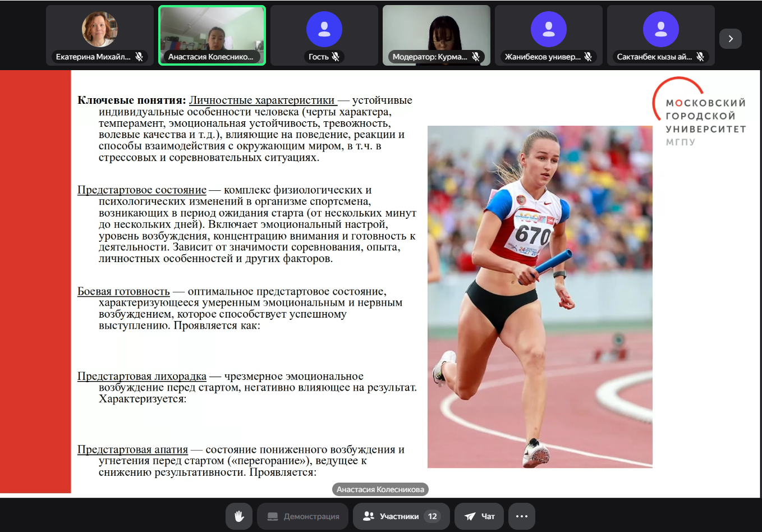Click the participant count badge 12

pyautogui.click(x=432, y=516)
